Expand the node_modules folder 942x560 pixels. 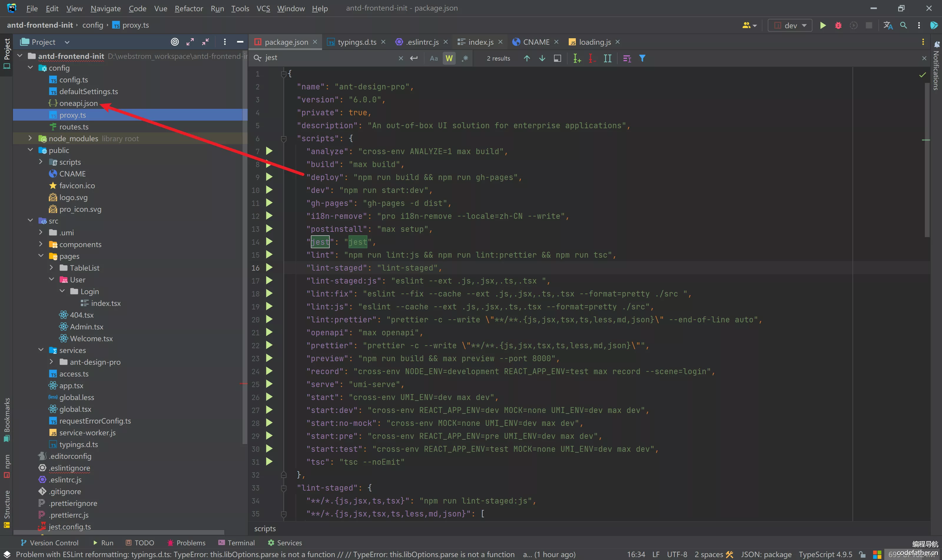point(31,138)
